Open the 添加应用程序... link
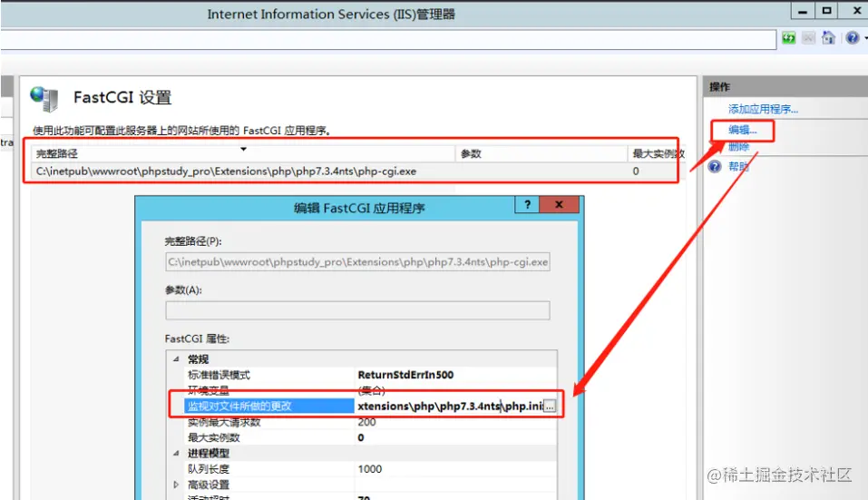Screen dimensions: 868x500 (763, 109)
